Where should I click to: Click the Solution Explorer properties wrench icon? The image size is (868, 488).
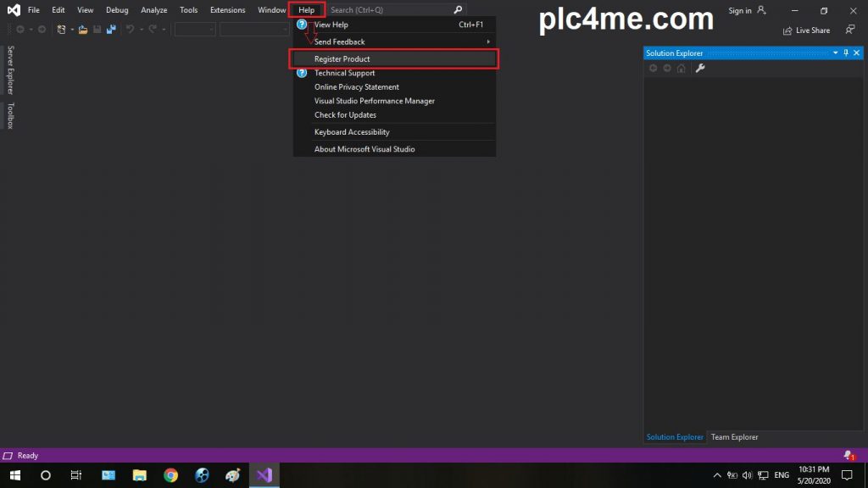click(x=700, y=69)
